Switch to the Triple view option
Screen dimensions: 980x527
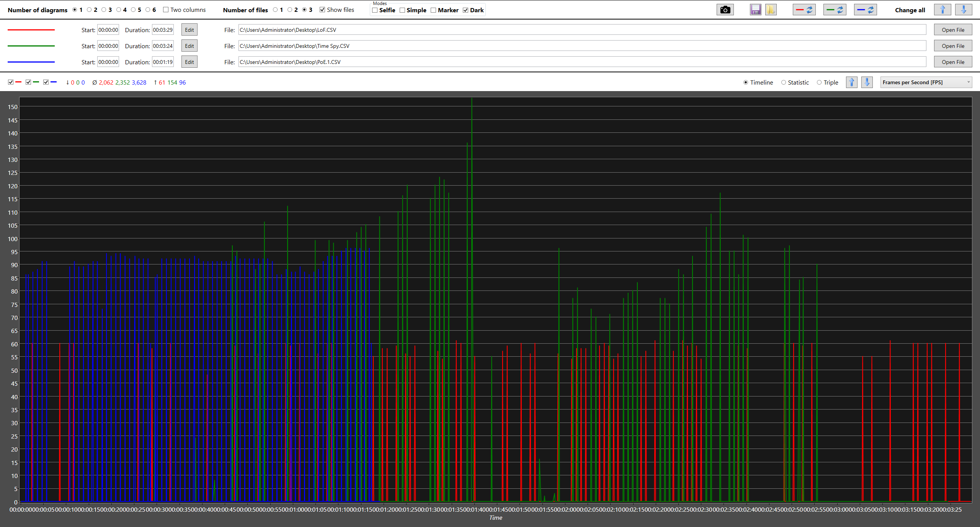(819, 83)
